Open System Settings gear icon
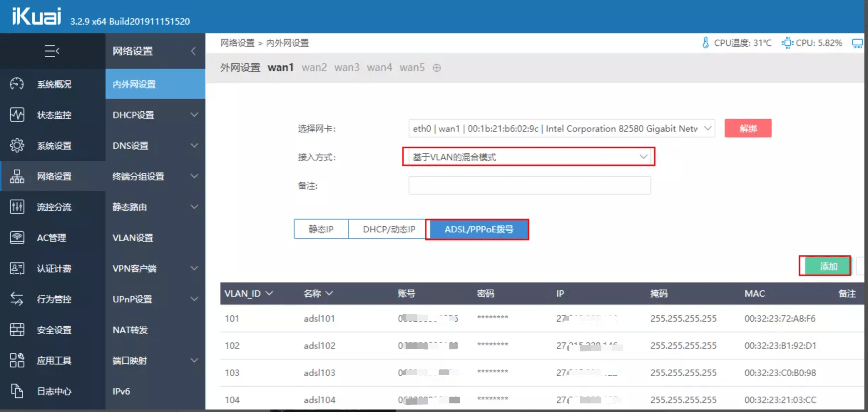Viewport: 868px width, 412px height. (17, 145)
